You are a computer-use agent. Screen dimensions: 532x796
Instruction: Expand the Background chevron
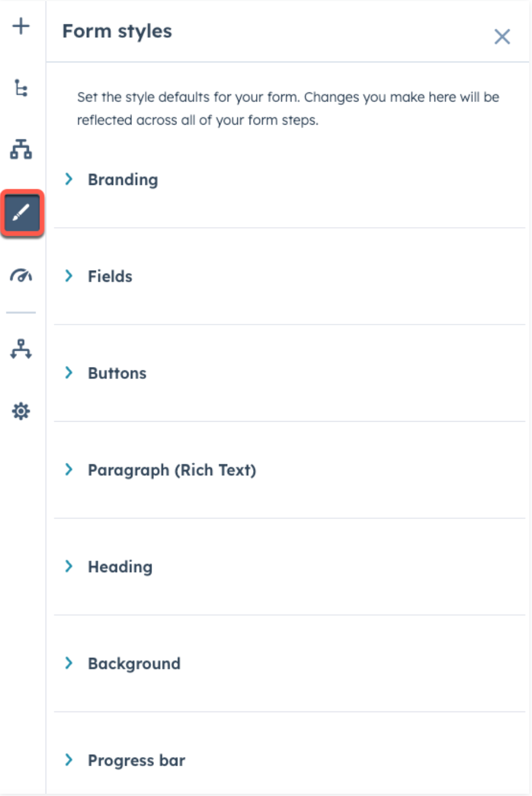coord(69,663)
